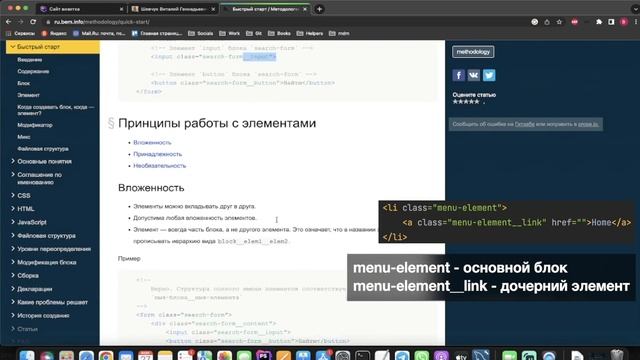Select the 'Быстрый старт / Методология' tab

pyautogui.click(x=265, y=9)
